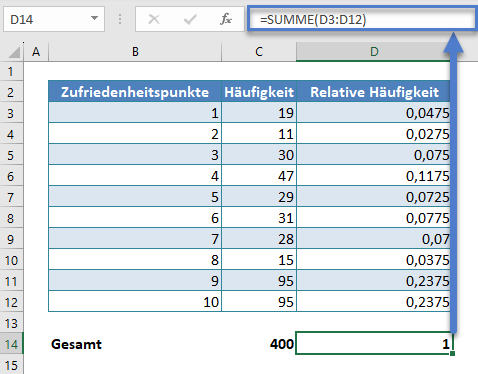Select column B header

135,52
